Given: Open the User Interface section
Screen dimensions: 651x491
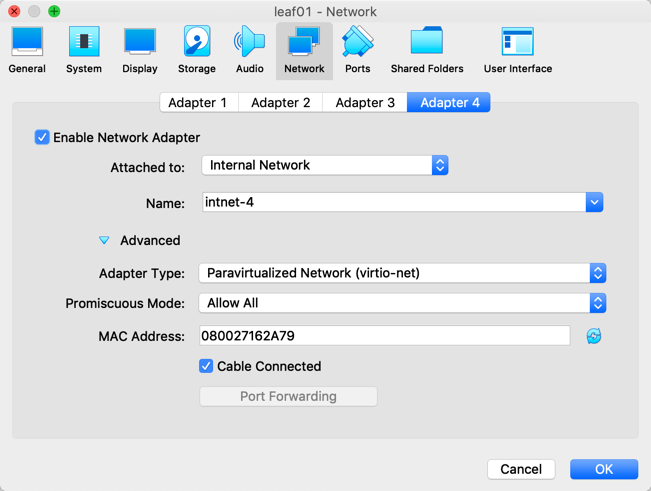Looking at the screenshot, I should coord(517,50).
